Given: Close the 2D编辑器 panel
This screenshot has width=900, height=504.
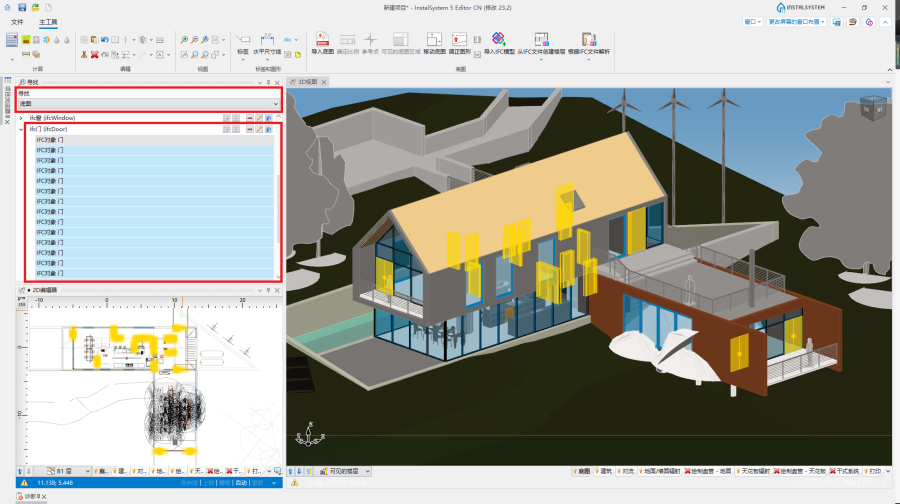Looking at the screenshot, I should click(x=277, y=290).
